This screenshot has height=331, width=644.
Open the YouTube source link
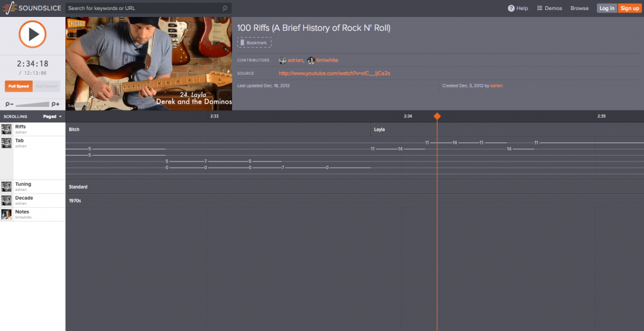pyautogui.click(x=335, y=73)
